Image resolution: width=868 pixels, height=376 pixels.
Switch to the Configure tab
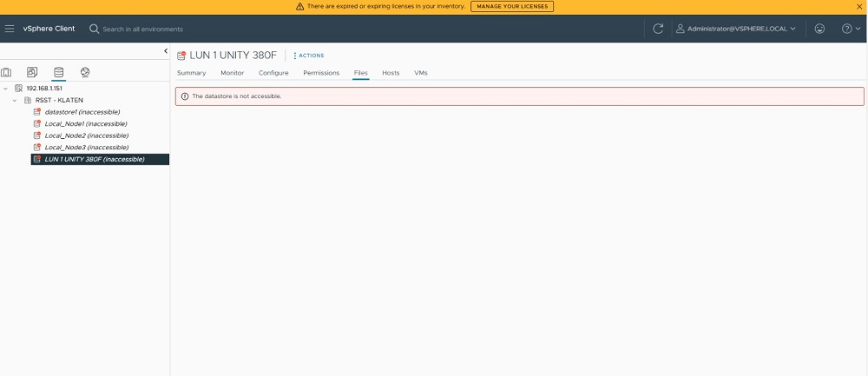(x=273, y=73)
